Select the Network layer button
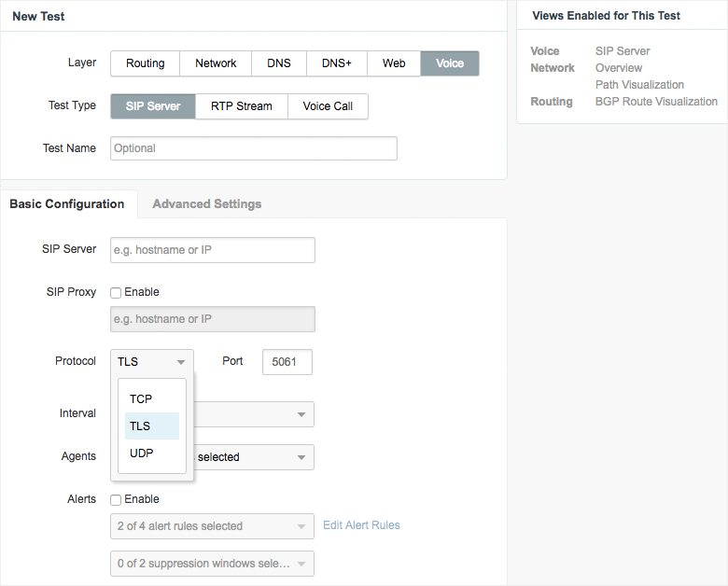728x586 pixels. pos(216,63)
